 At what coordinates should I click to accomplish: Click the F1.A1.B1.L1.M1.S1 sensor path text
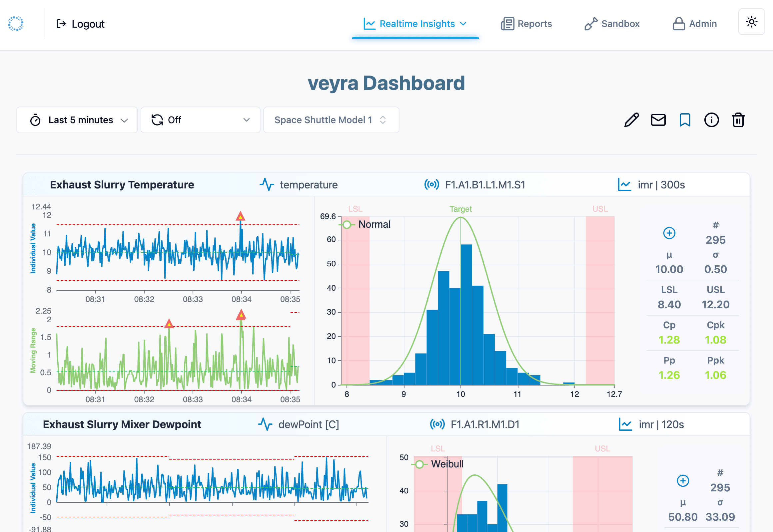[485, 185]
